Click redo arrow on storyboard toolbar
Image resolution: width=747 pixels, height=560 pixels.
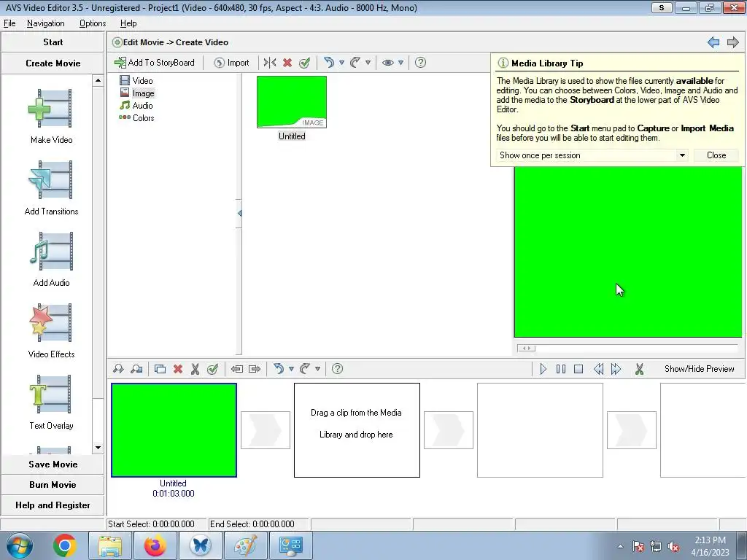[305, 368]
